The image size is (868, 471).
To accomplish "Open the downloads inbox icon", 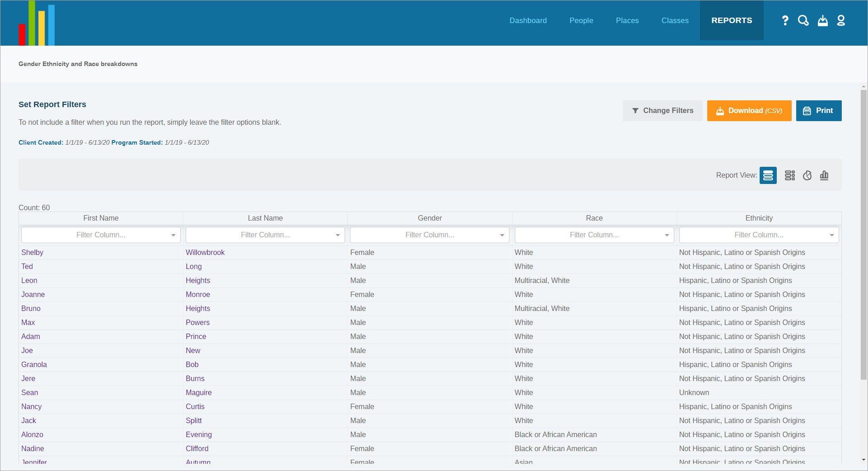I will [x=823, y=20].
